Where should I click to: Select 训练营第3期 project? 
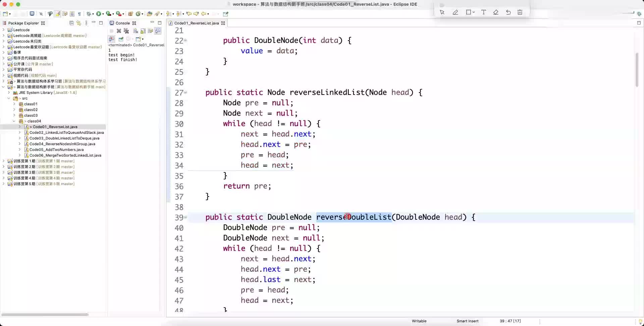point(44,172)
